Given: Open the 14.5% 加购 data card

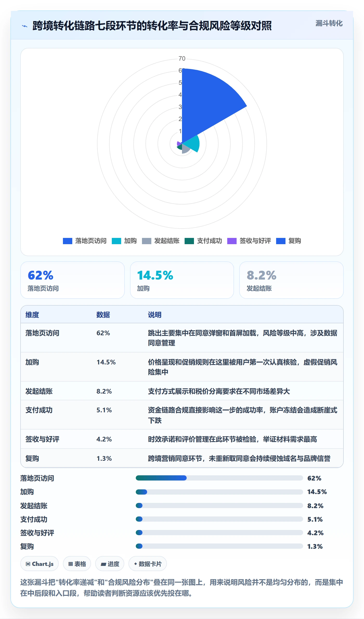Looking at the screenshot, I should [182, 280].
